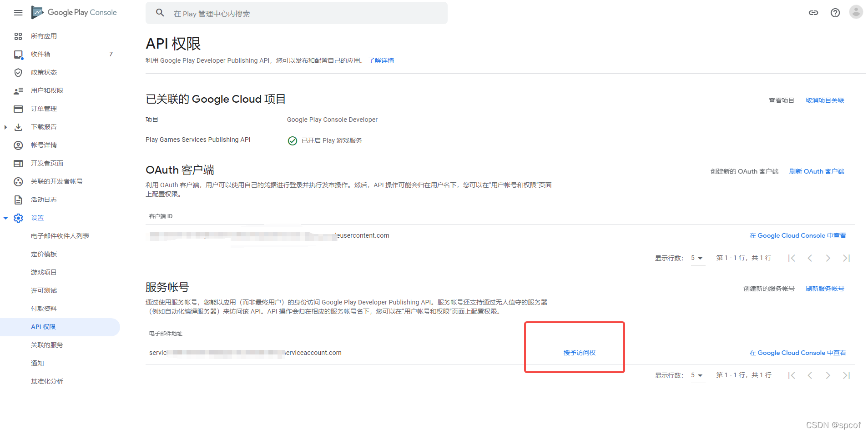This screenshot has height=434, width=868.
Task: Click the 收件箱 inbox icon
Action: 18,55
